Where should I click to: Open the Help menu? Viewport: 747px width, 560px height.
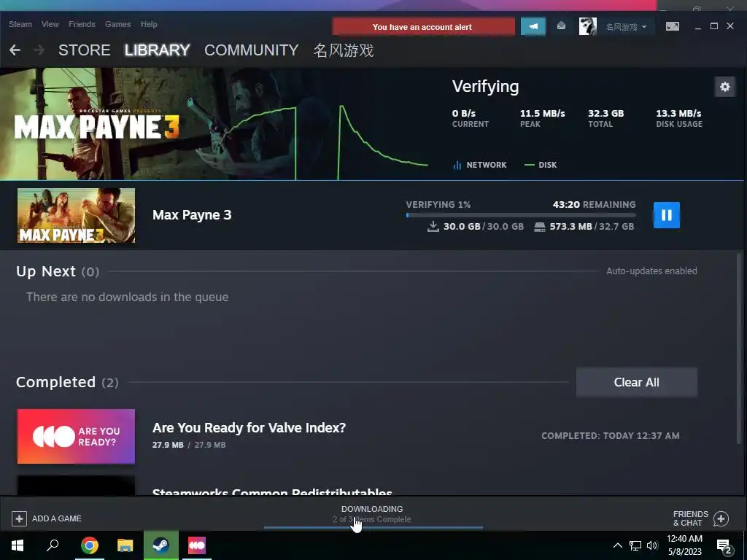tap(149, 24)
